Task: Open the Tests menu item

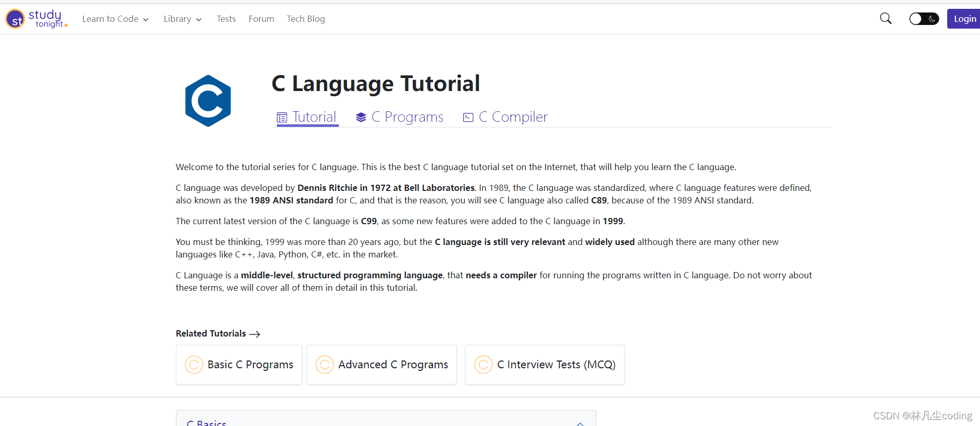Action: 226,19
